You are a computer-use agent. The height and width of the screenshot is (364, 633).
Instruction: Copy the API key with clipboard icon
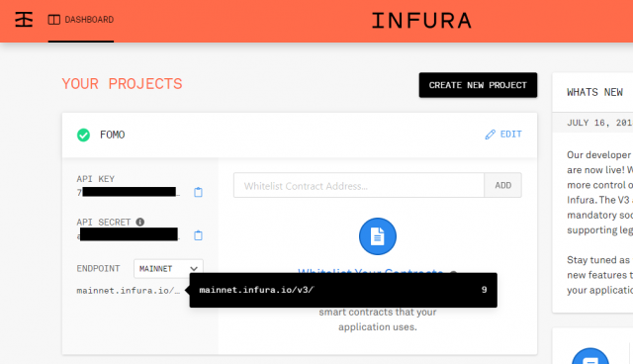[198, 192]
